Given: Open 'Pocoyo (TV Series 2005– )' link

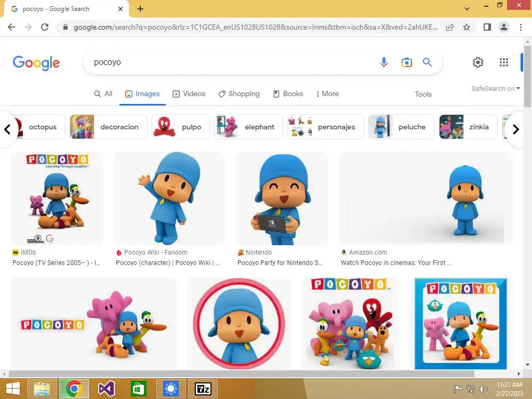Looking at the screenshot, I should pos(56,263).
